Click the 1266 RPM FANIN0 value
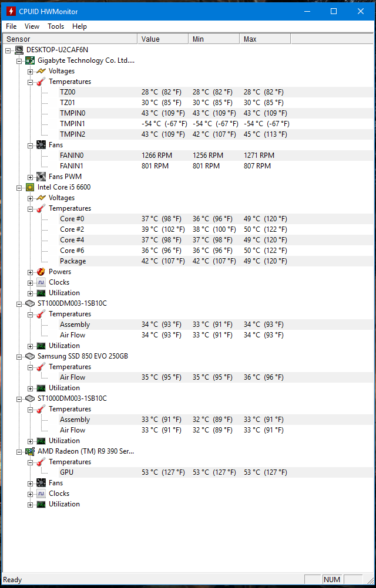The image size is (376, 588). point(157,156)
